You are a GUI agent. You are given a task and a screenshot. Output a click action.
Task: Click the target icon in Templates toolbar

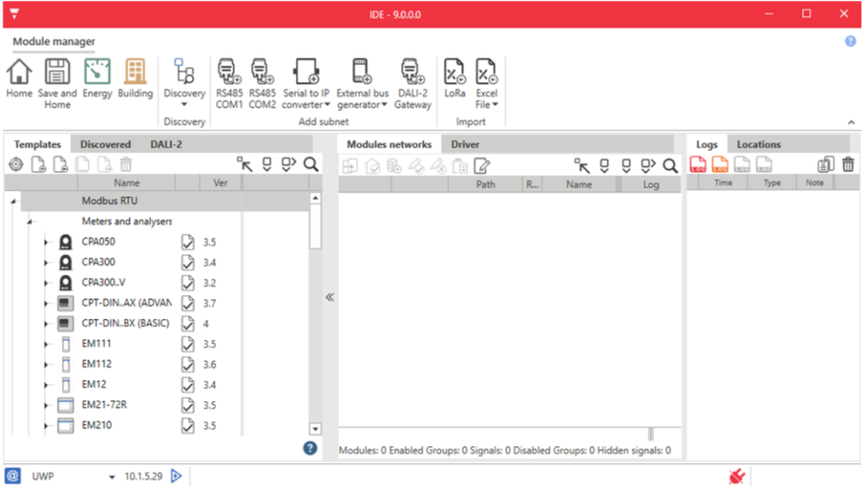[x=16, y=165]
